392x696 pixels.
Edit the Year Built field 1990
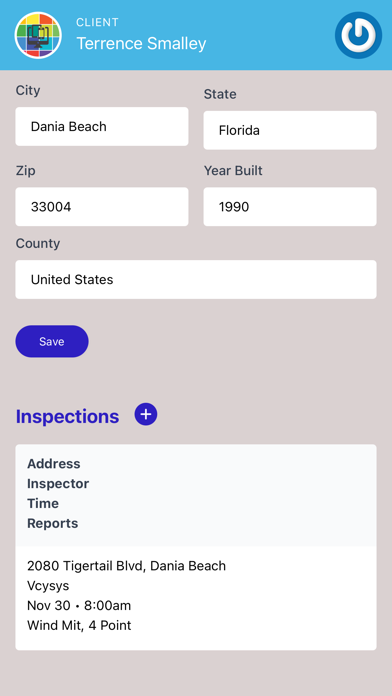click(290, 206)
